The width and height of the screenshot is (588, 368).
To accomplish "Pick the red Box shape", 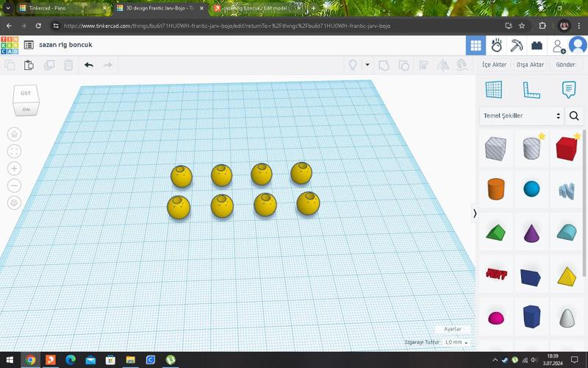I will [567, 149].
